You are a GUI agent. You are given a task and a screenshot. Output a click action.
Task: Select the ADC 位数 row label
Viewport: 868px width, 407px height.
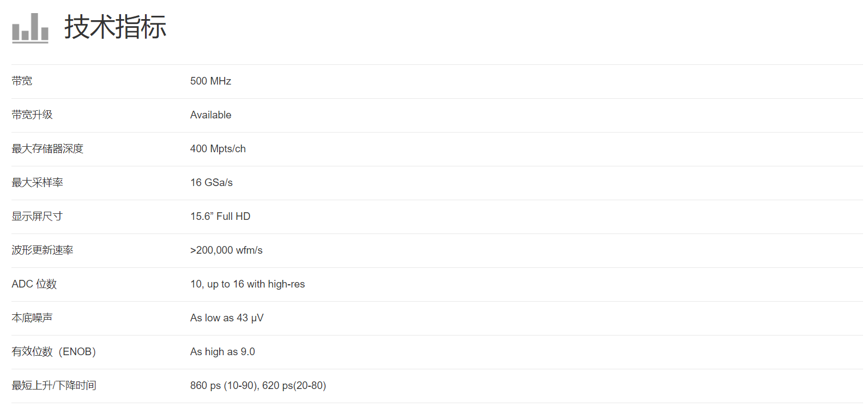(34, 284)
